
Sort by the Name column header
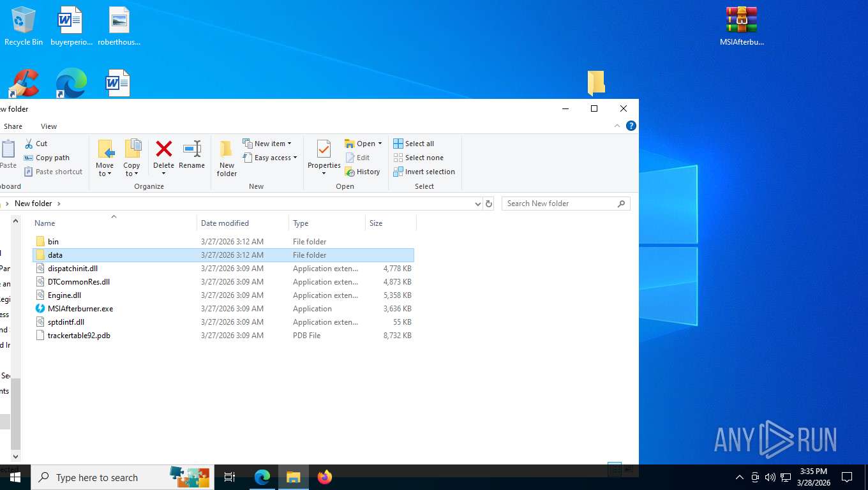point(114,223)
